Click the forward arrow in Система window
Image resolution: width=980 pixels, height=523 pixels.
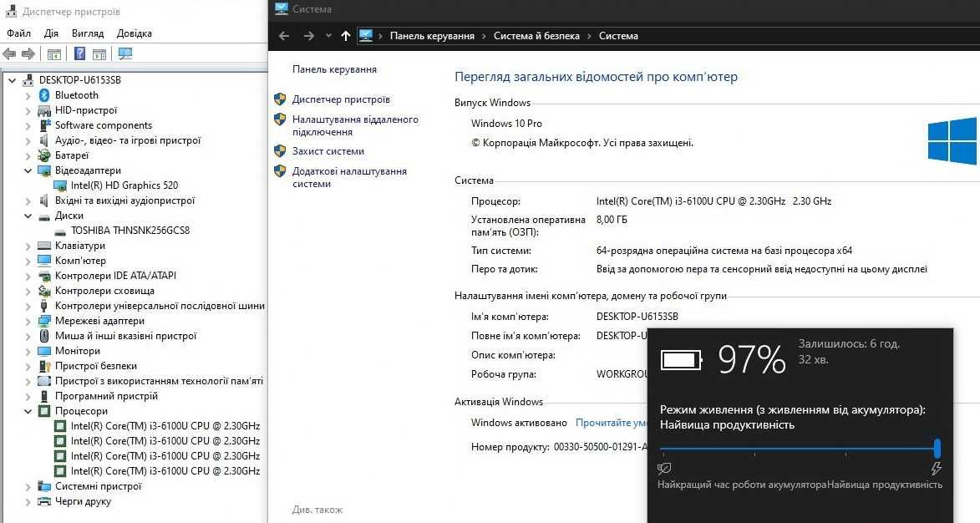309,36
